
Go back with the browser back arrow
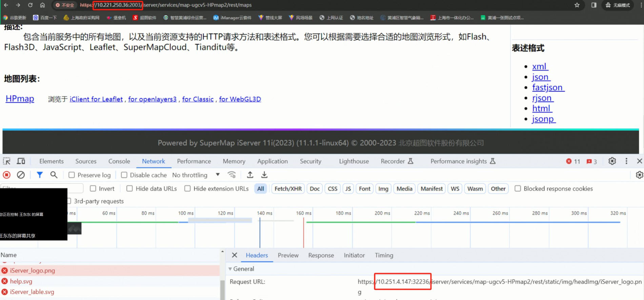(6, 5)
